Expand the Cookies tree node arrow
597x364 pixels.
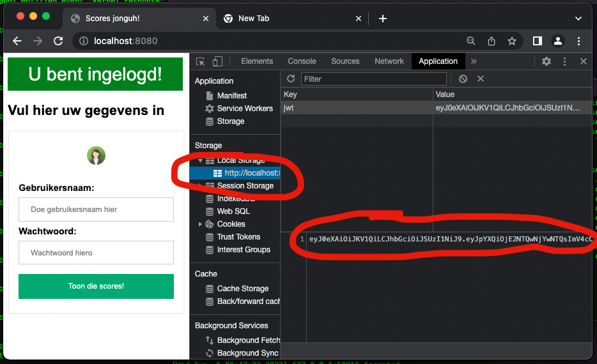(200, 224)
